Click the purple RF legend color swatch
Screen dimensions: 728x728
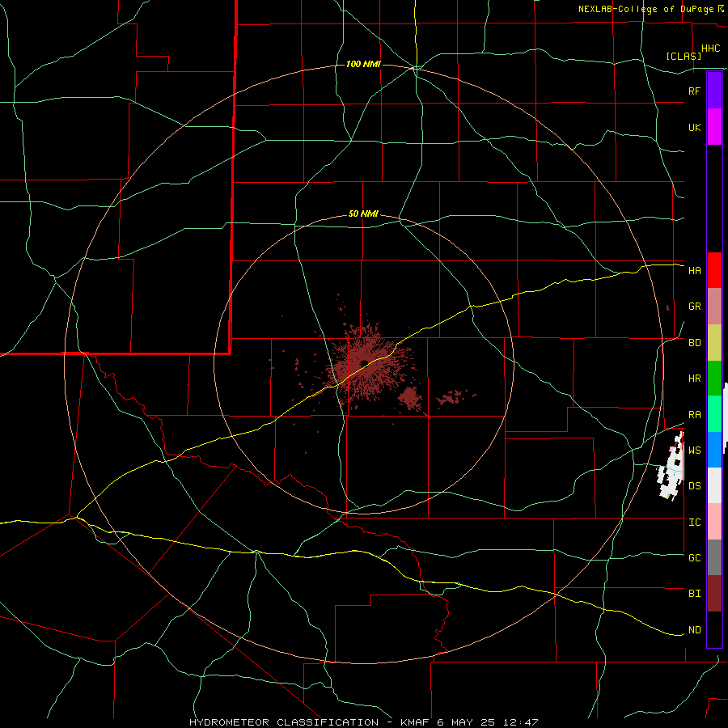point(714,91)
